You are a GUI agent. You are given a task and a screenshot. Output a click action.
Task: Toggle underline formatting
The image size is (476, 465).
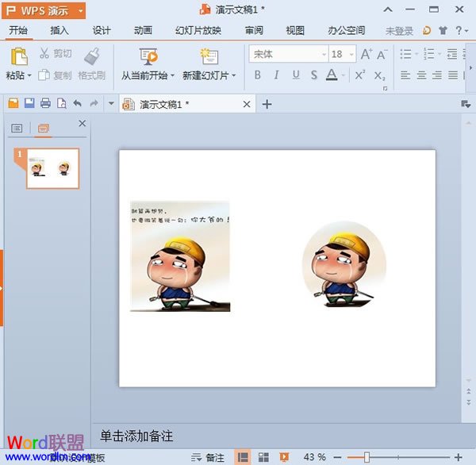(296, 75)
